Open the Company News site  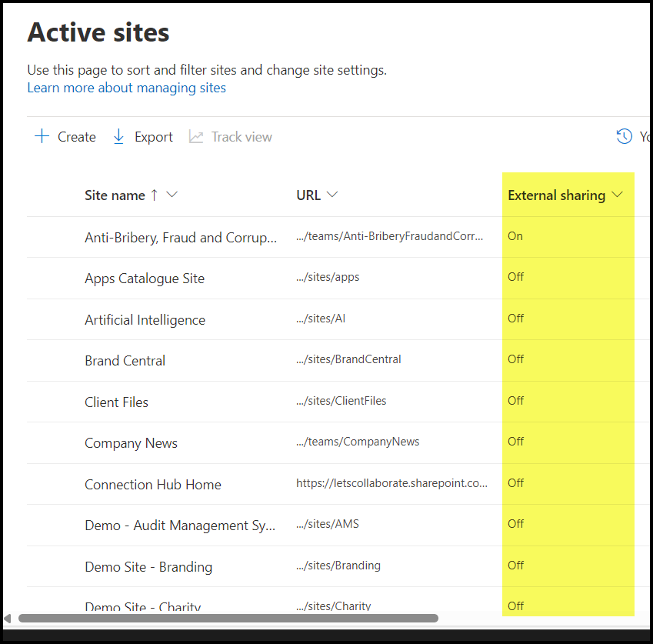(131, 443)
